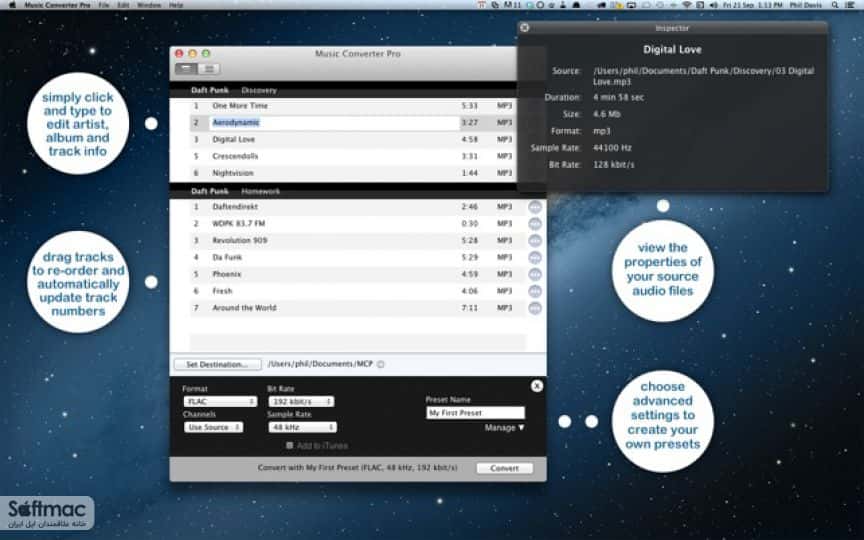Select the Revolution 909 track name
This screenshot has height=540, width=864.
(x=240, y=241)
